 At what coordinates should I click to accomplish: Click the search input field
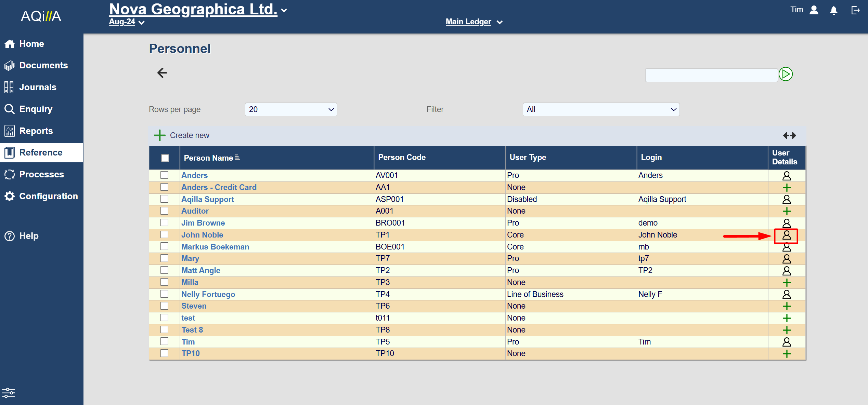(x=711, y=75)
